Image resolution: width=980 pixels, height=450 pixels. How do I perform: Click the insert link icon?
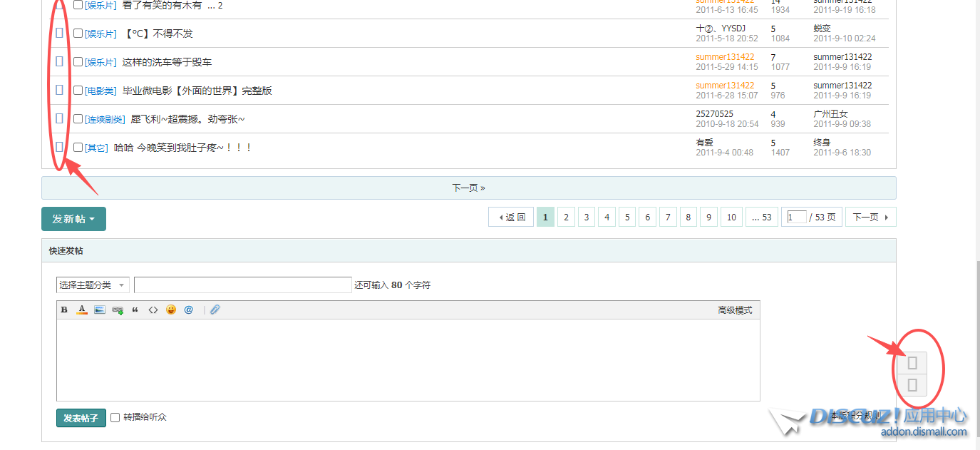(x=118, y=310)
